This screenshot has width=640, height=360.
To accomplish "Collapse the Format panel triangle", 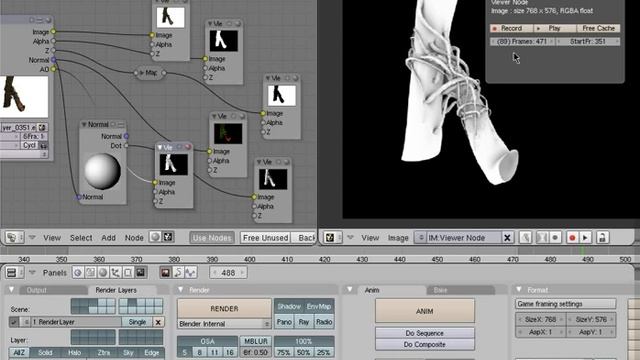I will [518, 290].
